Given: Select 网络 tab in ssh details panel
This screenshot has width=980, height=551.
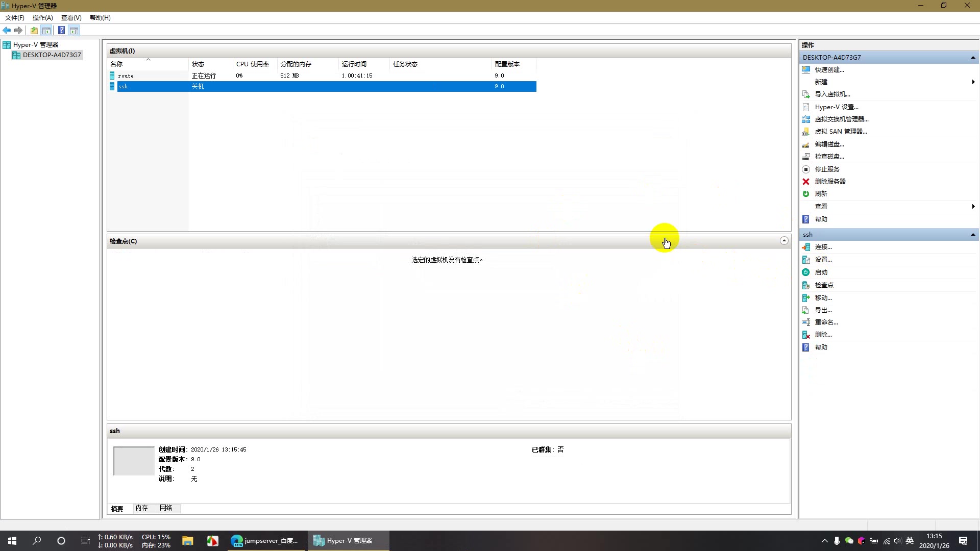Looking at the screenshot, I should pos(165,508).
